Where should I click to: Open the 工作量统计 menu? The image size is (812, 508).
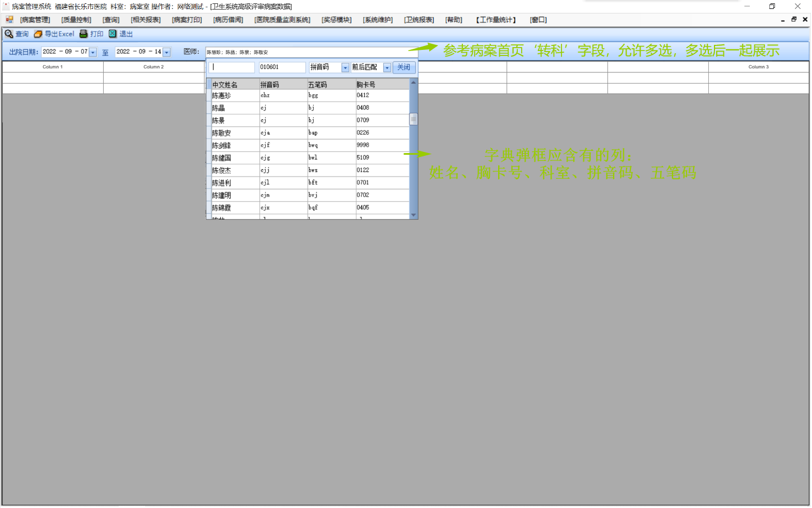point(496,20)
